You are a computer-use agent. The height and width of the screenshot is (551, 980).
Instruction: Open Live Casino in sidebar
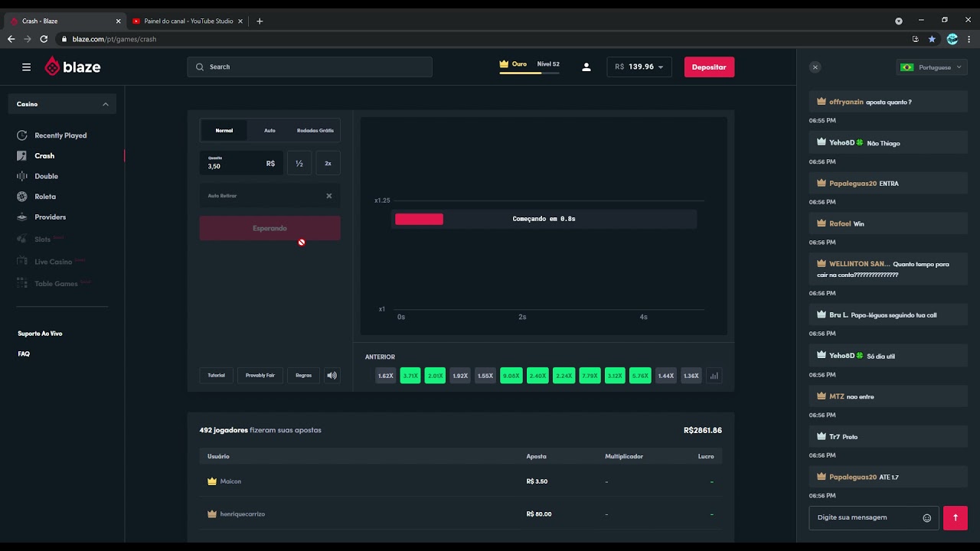tap(53, 262)
